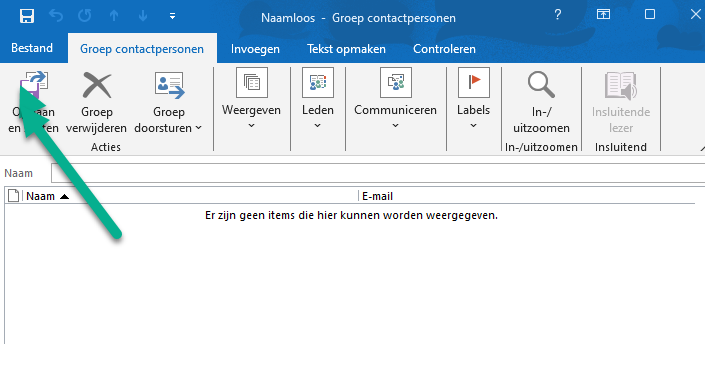Click the Save floppy disk icon

27,16
